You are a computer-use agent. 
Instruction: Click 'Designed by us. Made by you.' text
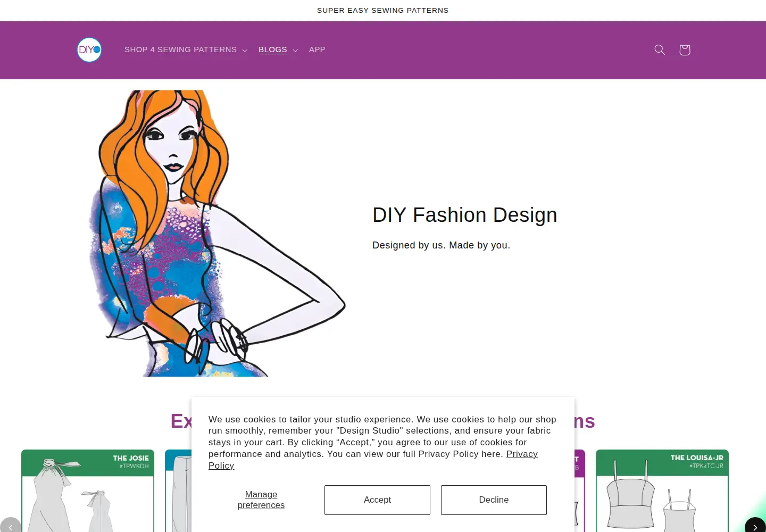click(x=441, y=245)
